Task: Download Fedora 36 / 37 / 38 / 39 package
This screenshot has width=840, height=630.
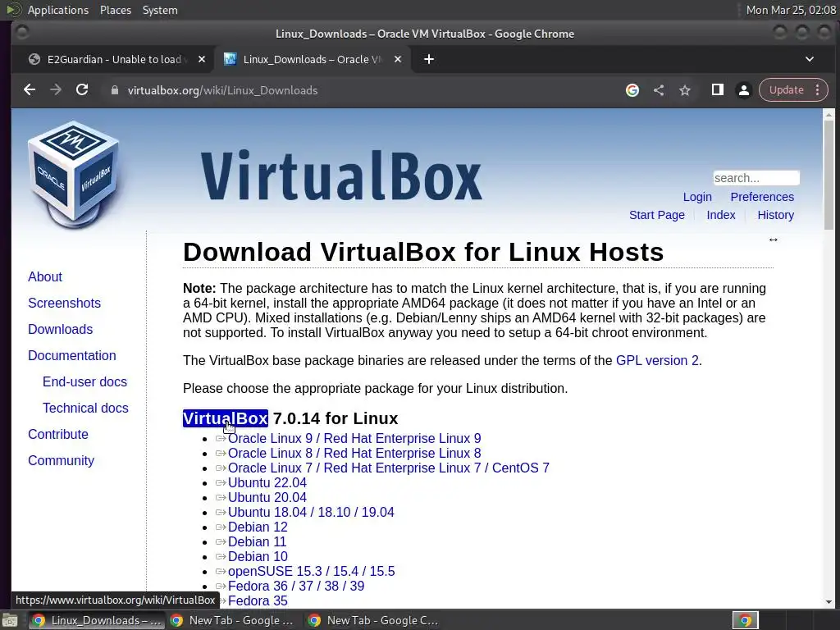Action: [x=295, y=586]
